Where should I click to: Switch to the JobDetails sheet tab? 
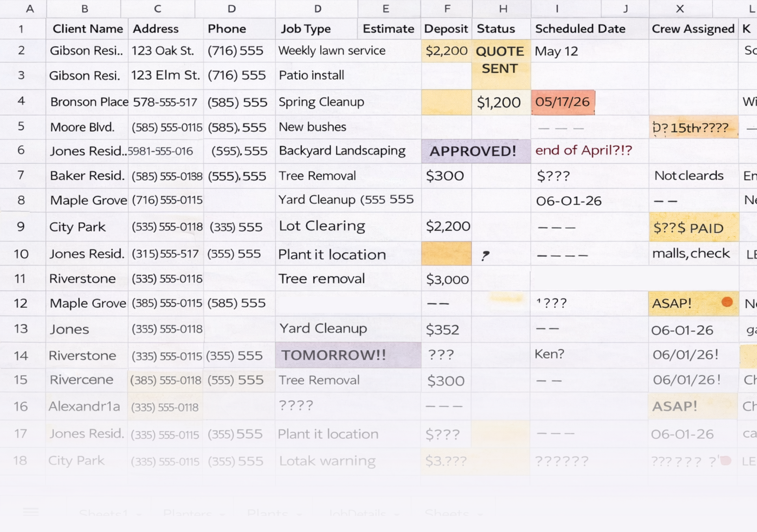[x=357, y=513]
